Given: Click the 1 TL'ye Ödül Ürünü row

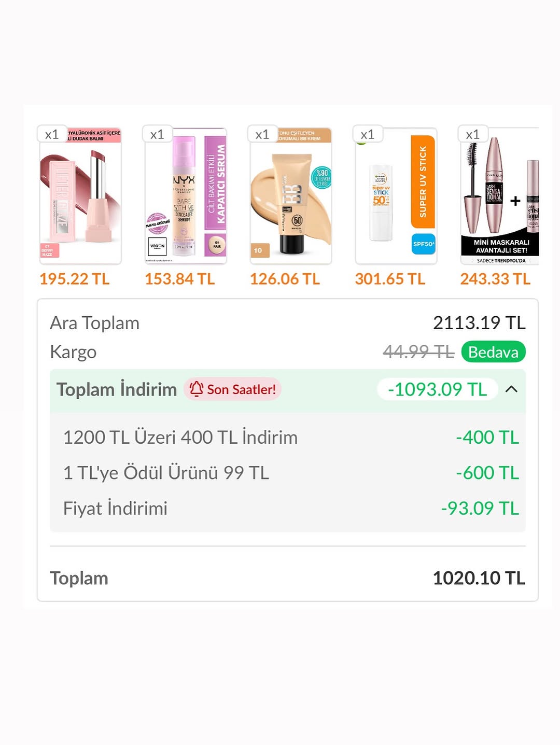Looking at the screenshot, I should [166, 473].
